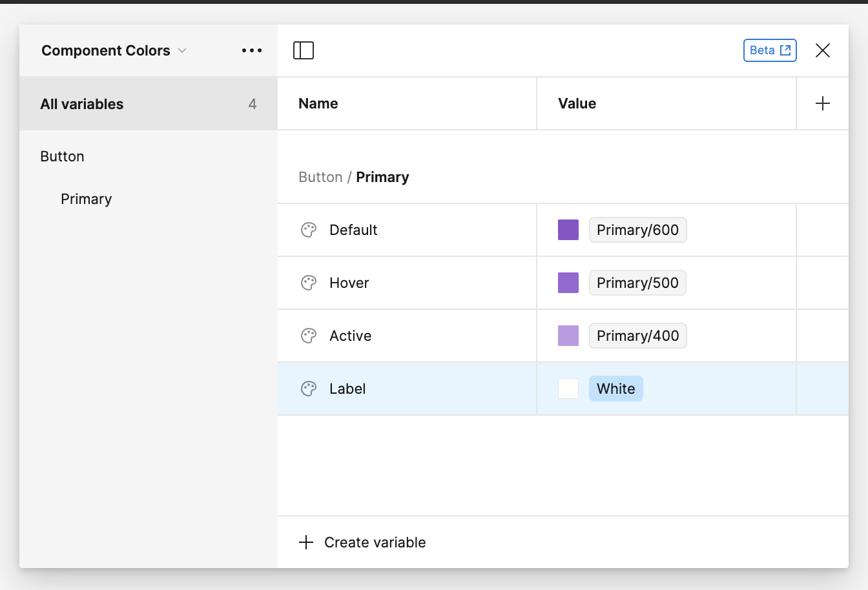
Task: Click the palette icon next to Label
Action: point(308,389)
